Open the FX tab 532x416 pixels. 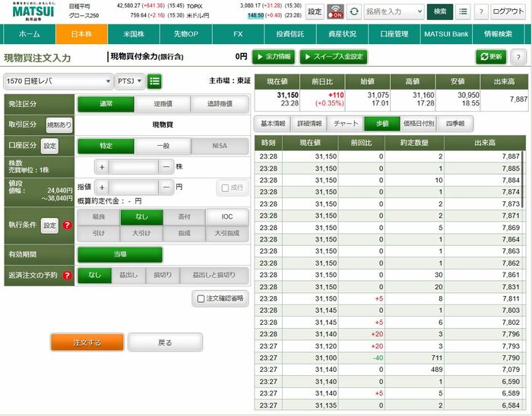[238, 34]
